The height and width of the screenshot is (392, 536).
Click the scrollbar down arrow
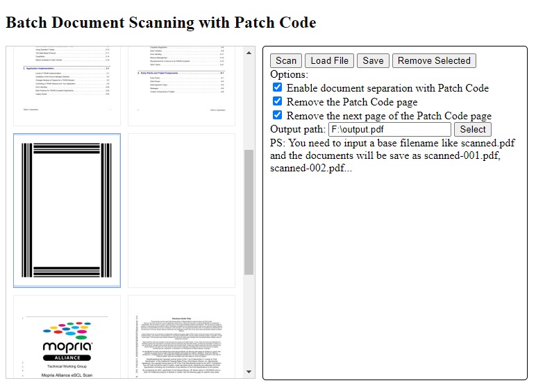point(249,373)
